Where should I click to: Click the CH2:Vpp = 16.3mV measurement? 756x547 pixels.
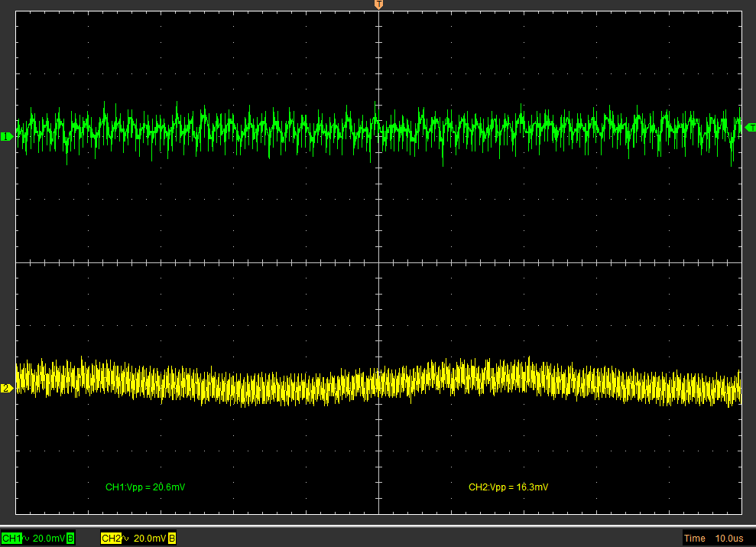point(508,487)
